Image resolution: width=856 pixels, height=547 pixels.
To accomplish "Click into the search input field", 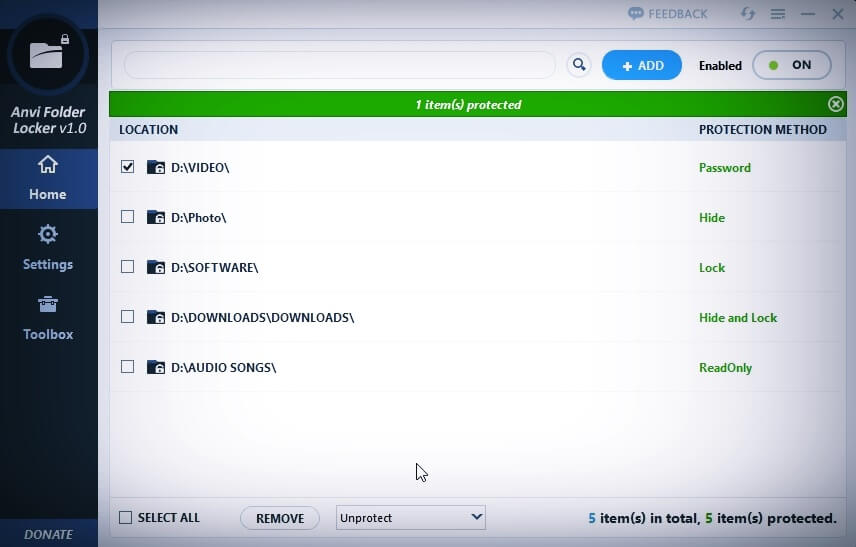I will [x=339, y=65].
